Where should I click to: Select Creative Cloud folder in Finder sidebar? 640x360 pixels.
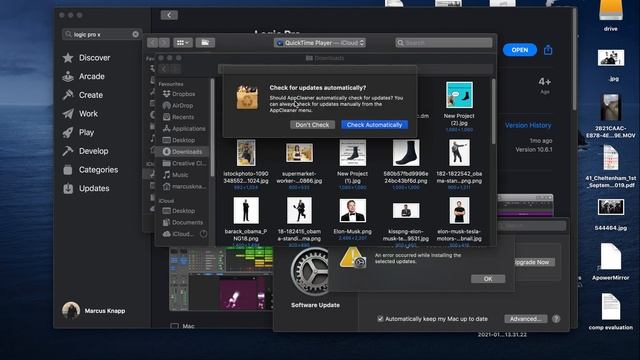tap(184, 163)
